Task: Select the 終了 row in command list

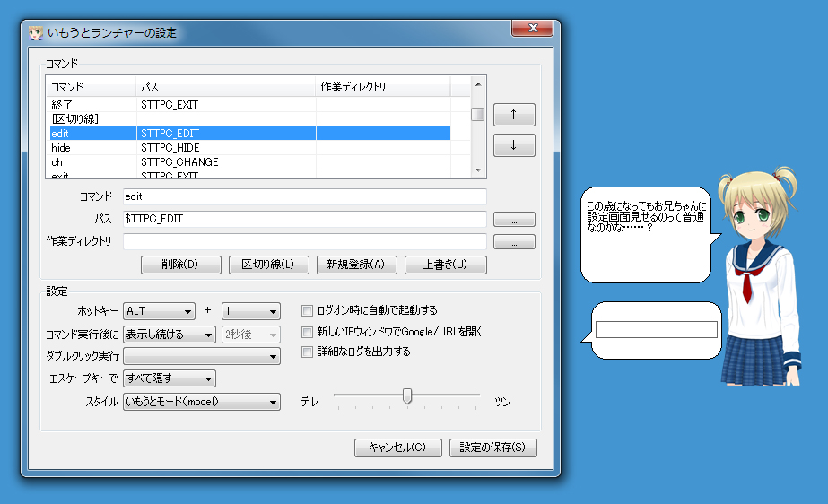Action: point(249,105)
